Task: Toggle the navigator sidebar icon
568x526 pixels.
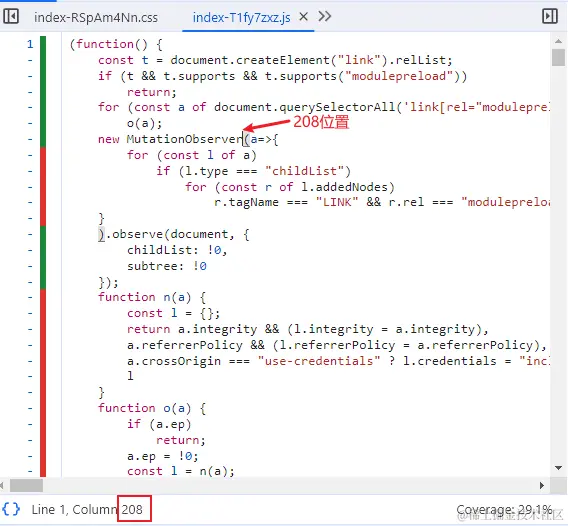Action: click(x=11, y=16)
